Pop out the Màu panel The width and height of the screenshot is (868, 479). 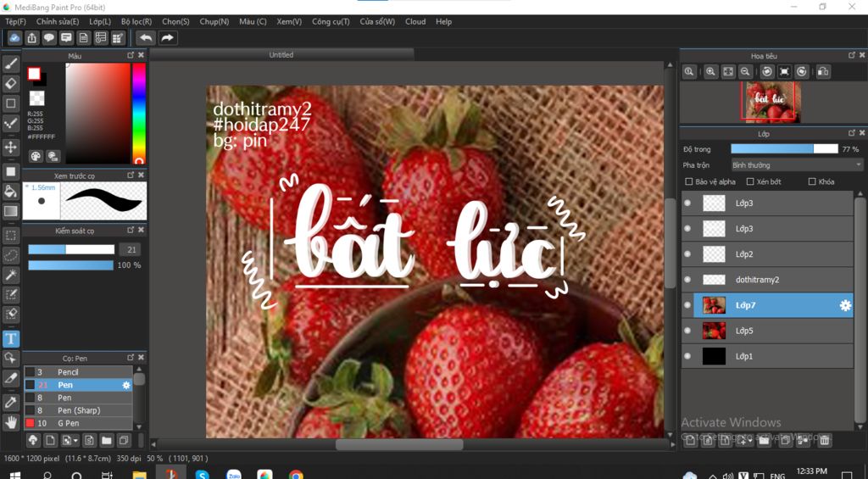pyautogui.click(x=131, y=55)
